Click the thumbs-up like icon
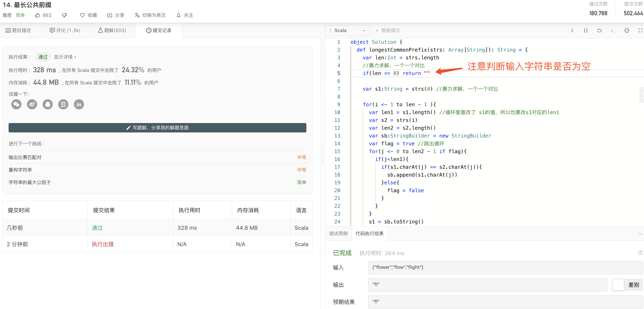The height and width of the screenshot is (309, 644). [38, 15]
